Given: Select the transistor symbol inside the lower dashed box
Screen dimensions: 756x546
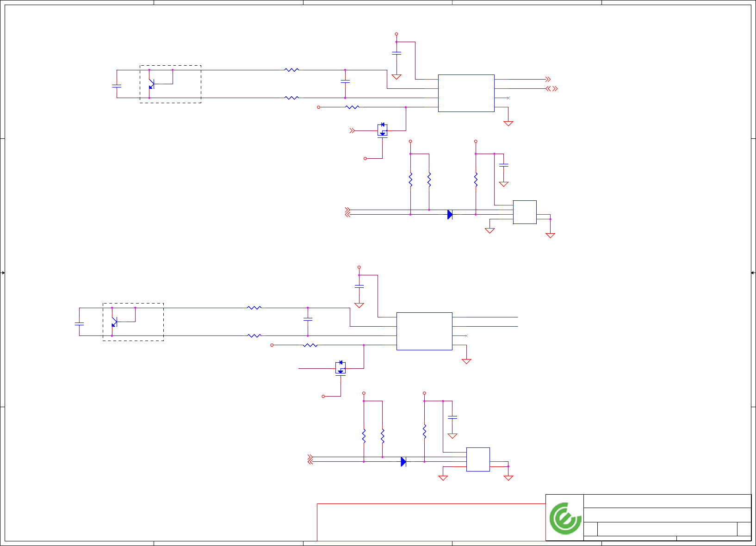Looking at the screenshot, I should [114, 322].
